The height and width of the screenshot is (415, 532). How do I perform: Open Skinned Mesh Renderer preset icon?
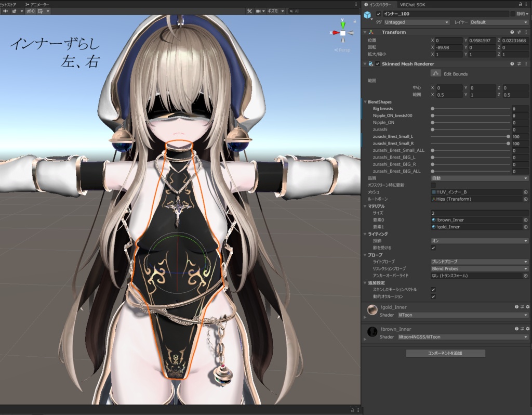point(519,63)
